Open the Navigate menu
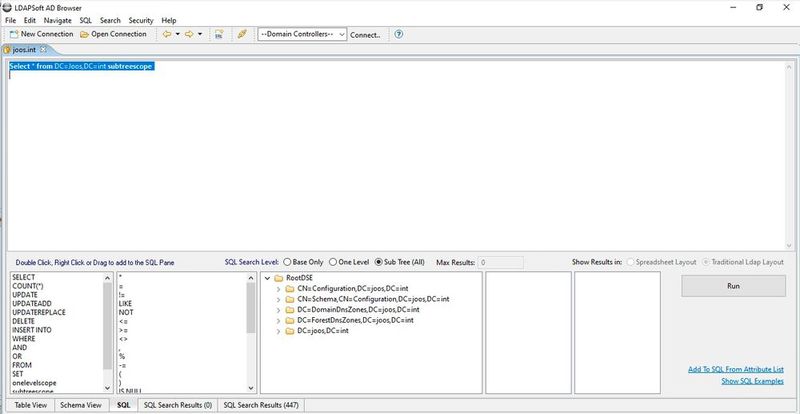 pos(58,20)
